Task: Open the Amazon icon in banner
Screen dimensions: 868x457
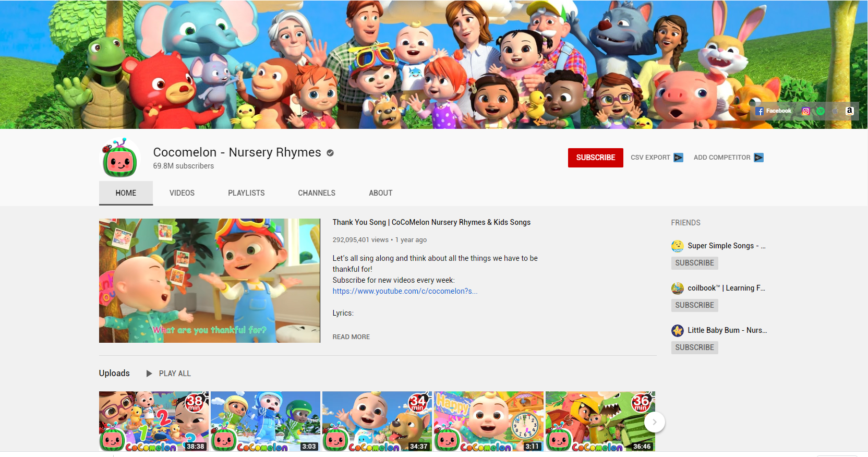Action: point(850,111)
